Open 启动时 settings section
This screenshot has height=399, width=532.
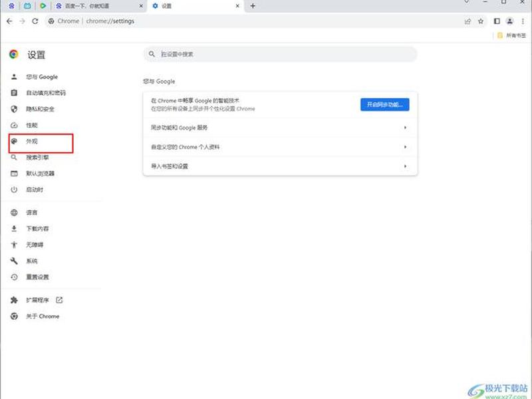pyautogui.click(x=35, y=190)
